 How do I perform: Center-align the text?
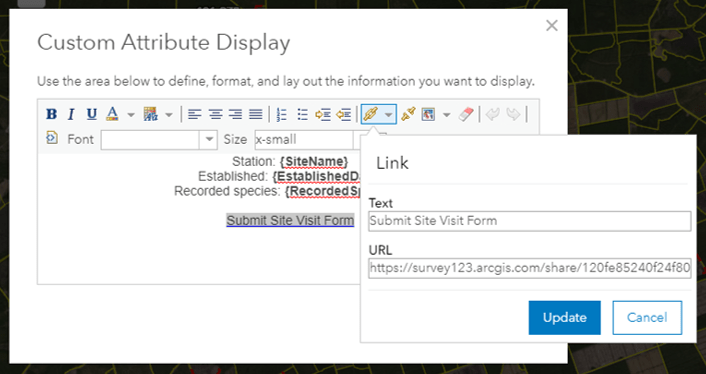[x=215, y=114]
